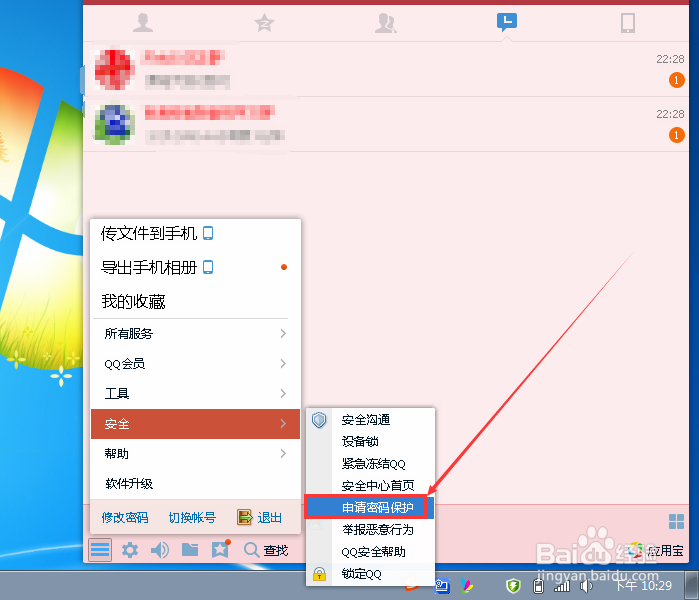Open QQ system settings gear

[130, 550]
